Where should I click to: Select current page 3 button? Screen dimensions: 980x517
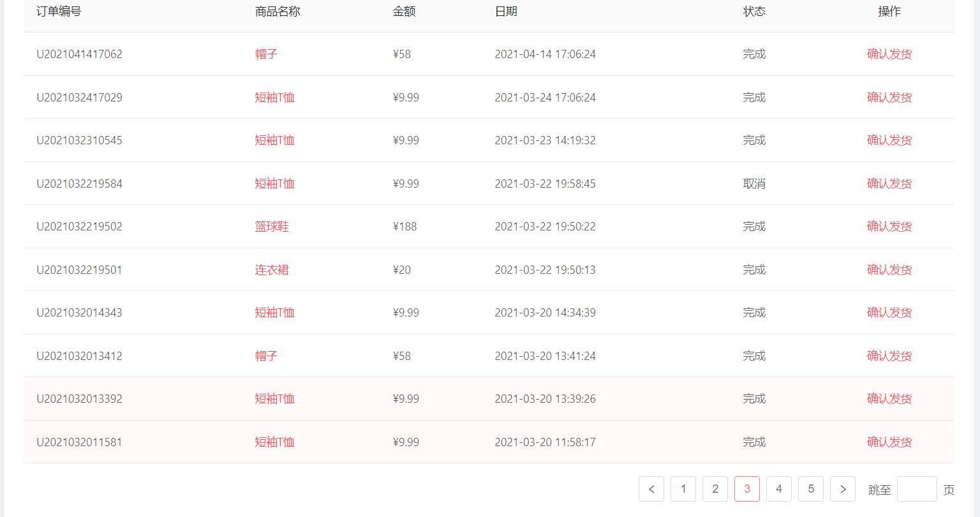747,489
